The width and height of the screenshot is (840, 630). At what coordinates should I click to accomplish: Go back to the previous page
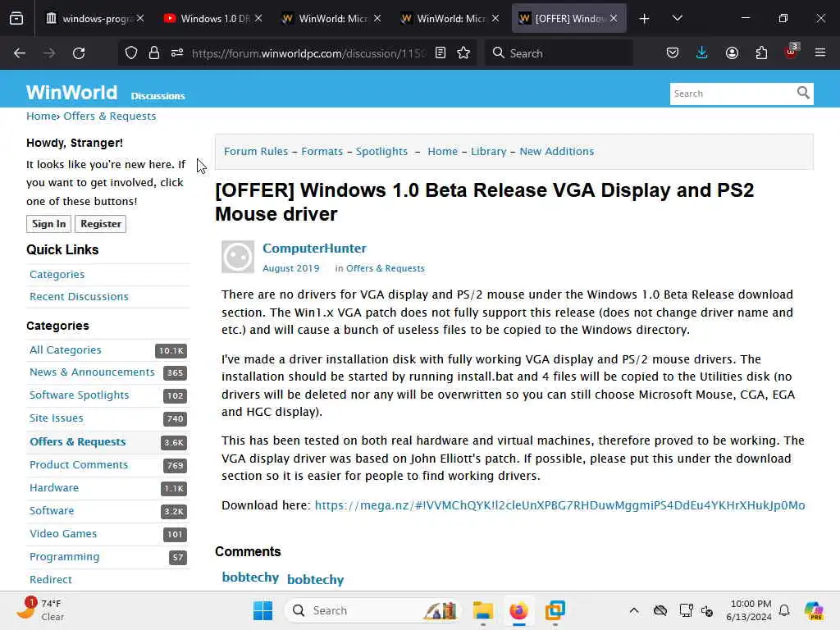click(x=20, y=53)
